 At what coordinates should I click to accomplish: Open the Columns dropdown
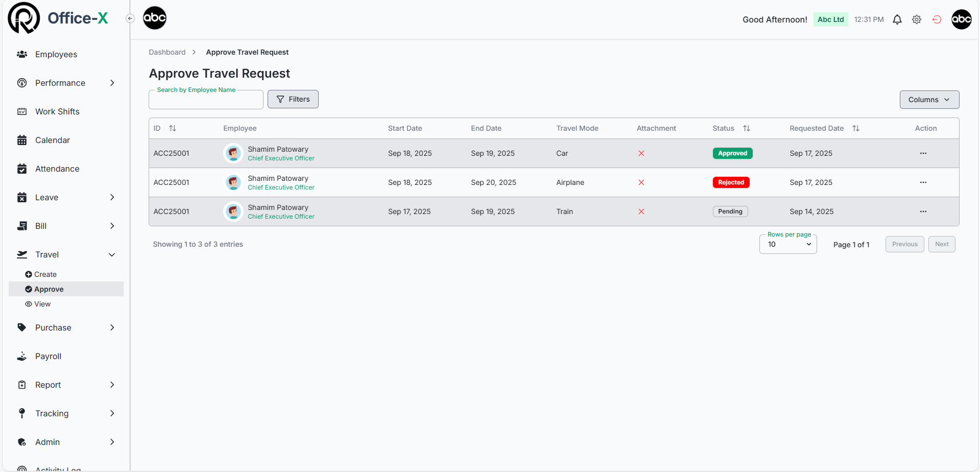click(929, 100)
